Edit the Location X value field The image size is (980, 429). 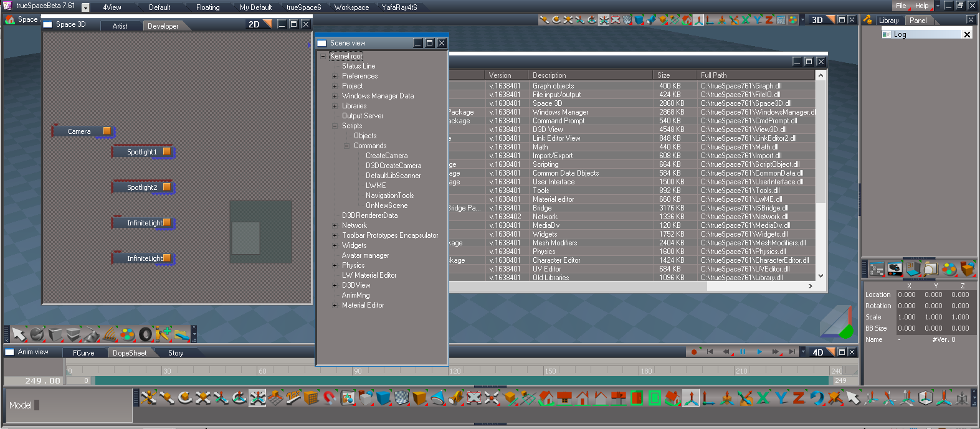(906, 295)
